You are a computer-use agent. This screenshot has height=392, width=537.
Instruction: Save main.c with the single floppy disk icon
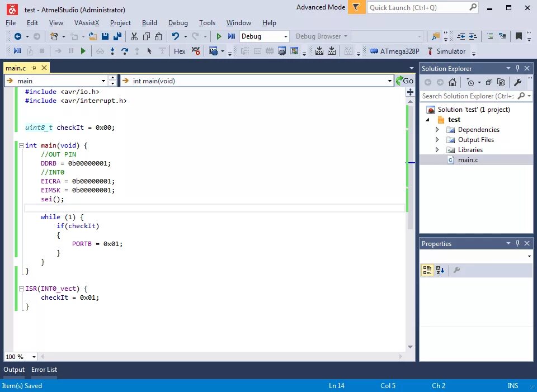[105, 36]
